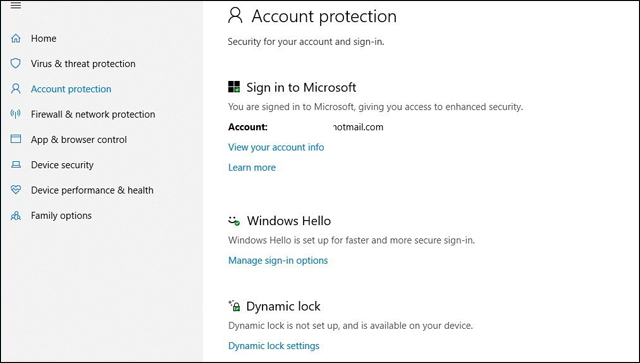Open App & browser control
This screenshot has width=640, height=363.
[79, 140]
